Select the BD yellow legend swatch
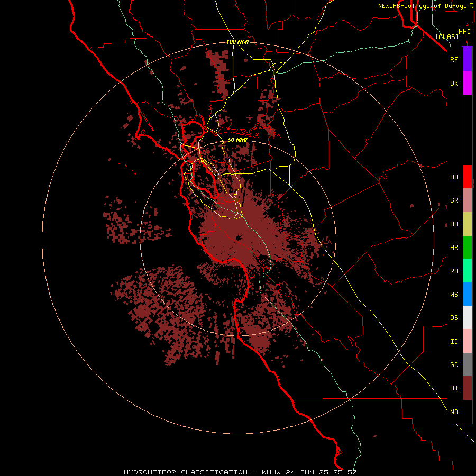 tap(467, 224)
